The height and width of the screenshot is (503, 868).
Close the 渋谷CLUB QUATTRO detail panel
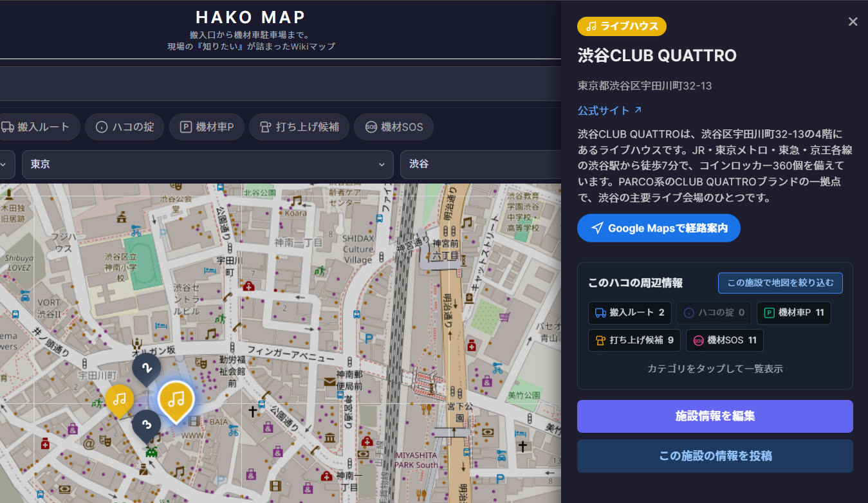(853, 22)
